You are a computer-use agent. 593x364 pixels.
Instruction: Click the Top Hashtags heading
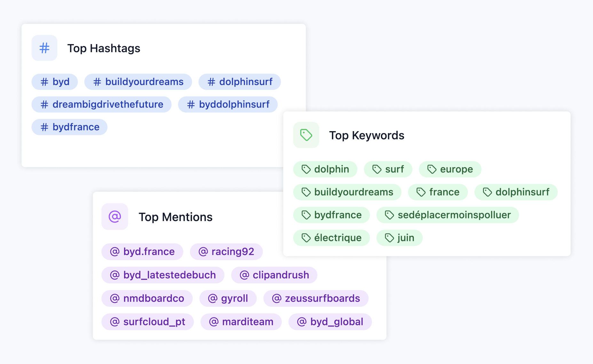tap(104, 48)
